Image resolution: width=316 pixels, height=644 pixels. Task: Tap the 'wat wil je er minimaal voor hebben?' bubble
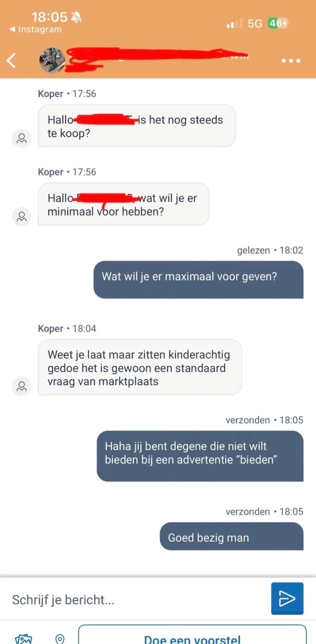click(124, 204)
